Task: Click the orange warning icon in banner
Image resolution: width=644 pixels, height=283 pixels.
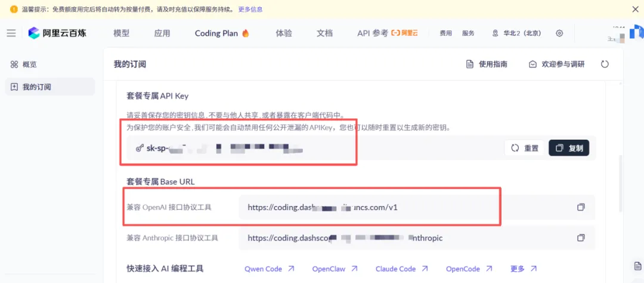Action: pos(14,9)
